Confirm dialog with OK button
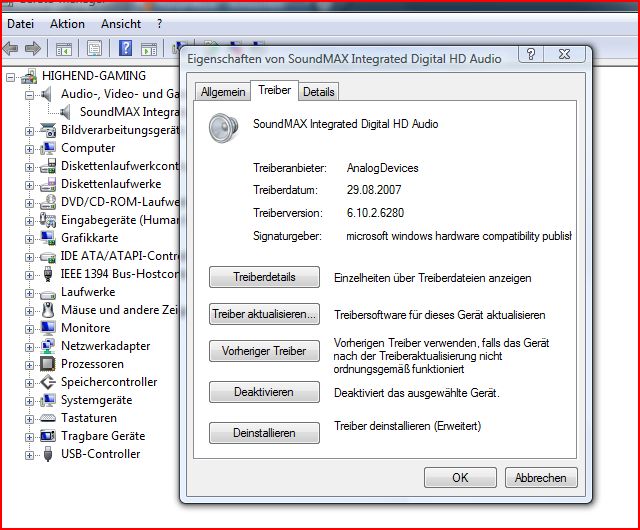 [x=460, y=477]
